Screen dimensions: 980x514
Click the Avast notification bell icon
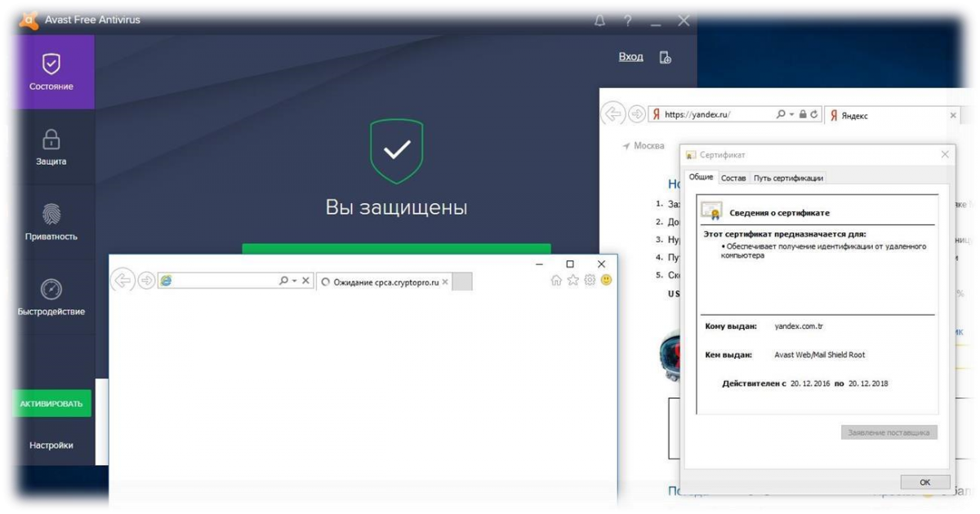tap(599, 21)
